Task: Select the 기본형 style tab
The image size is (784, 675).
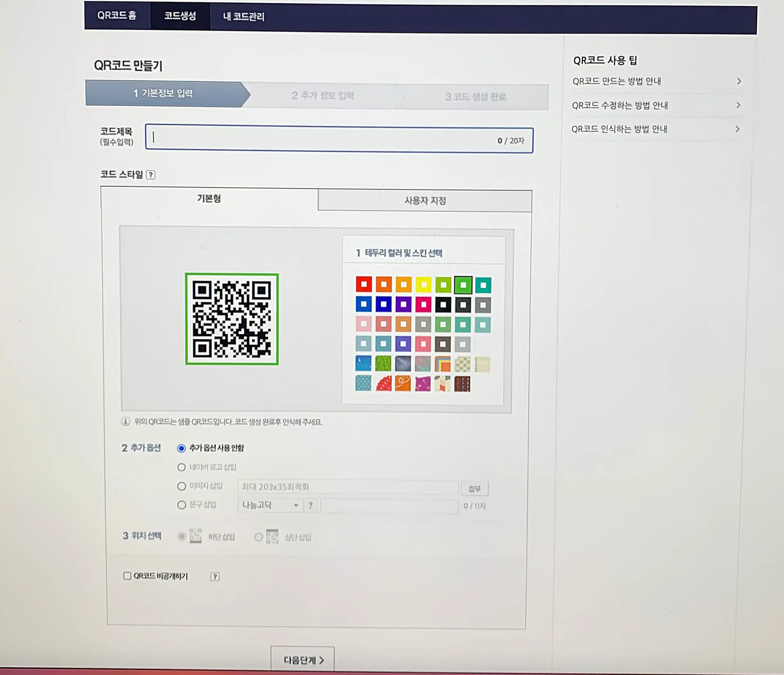Action: (209, 199)
